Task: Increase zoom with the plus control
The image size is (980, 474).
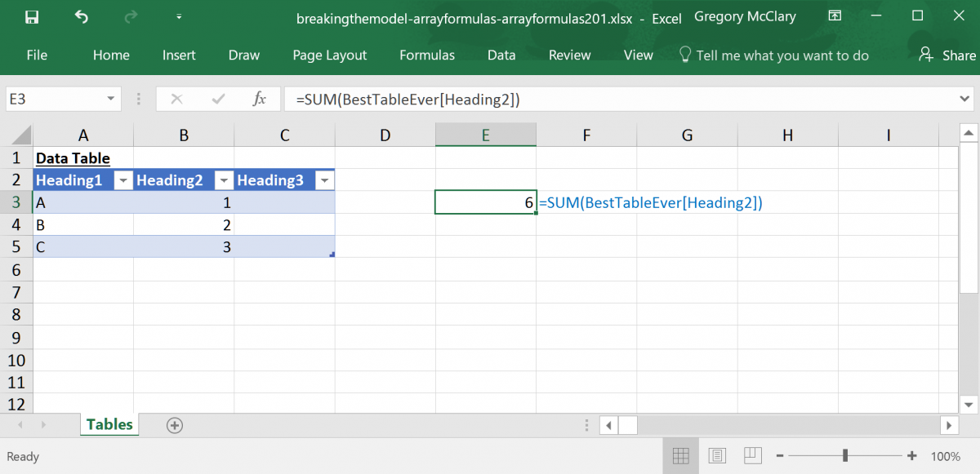Action: [911, 456]
